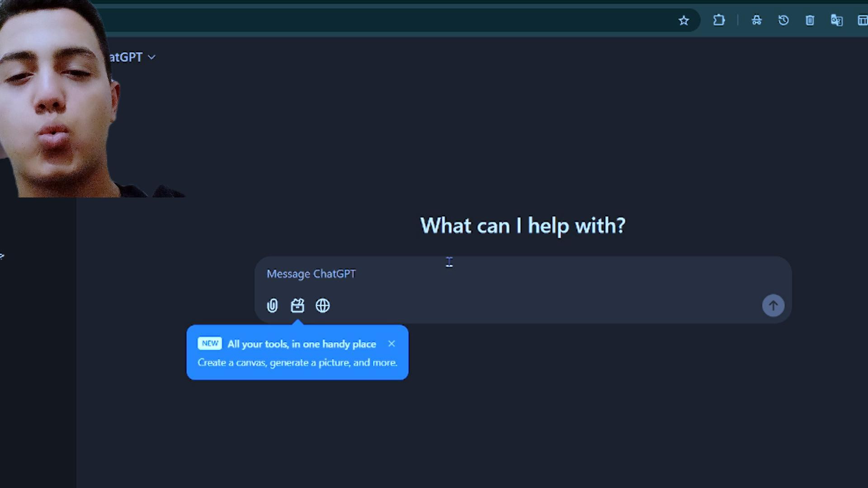868x488 pixels.
Task: Dismiss the 'All your tools' tooltip
Action: pos(392,344)
